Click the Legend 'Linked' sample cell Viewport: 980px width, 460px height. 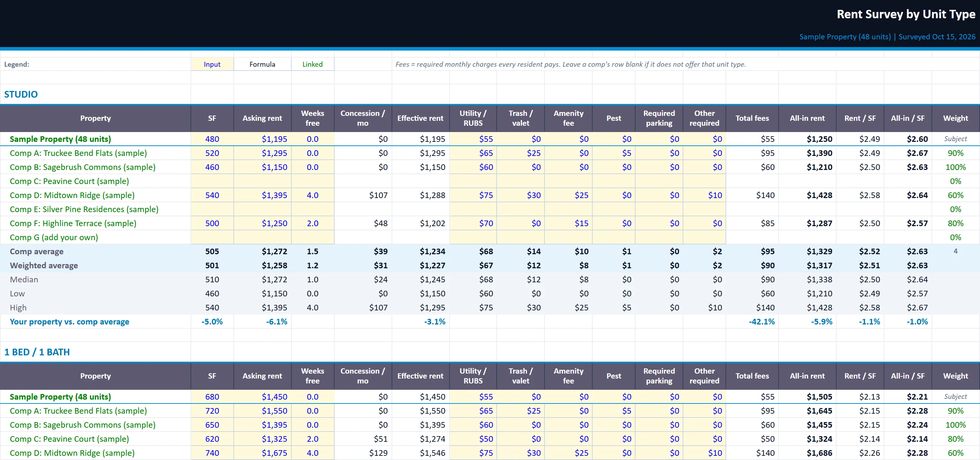click(313, 64)
